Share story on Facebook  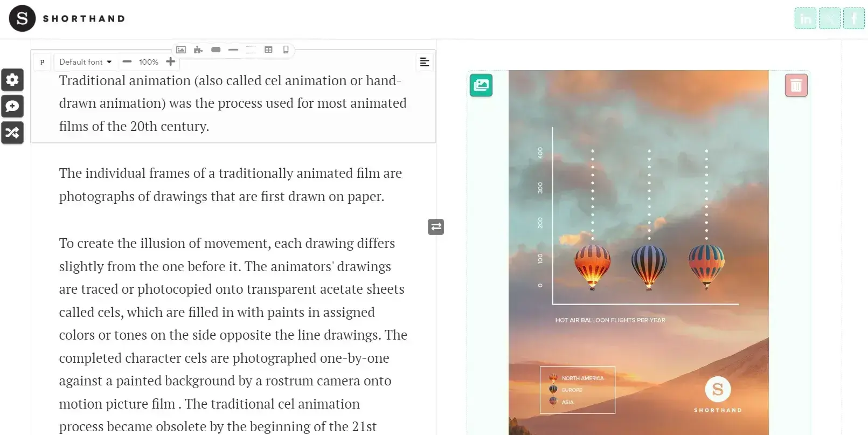point(854,18)
